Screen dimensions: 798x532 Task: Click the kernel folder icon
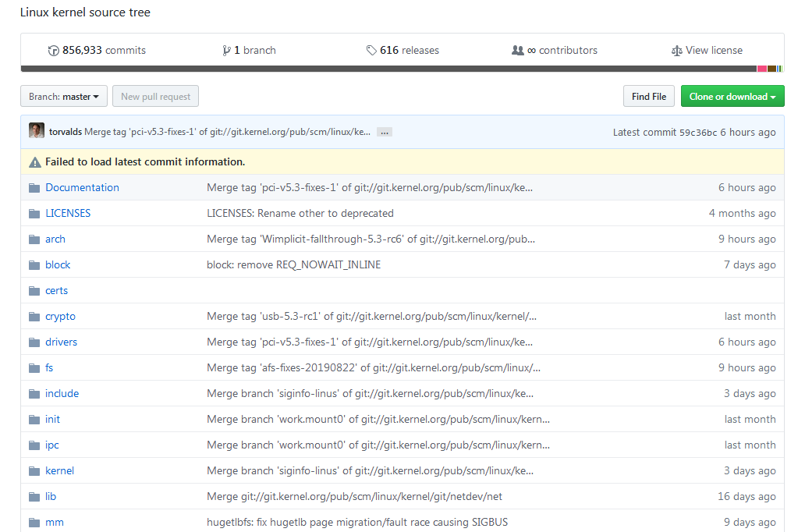[34, 471]
